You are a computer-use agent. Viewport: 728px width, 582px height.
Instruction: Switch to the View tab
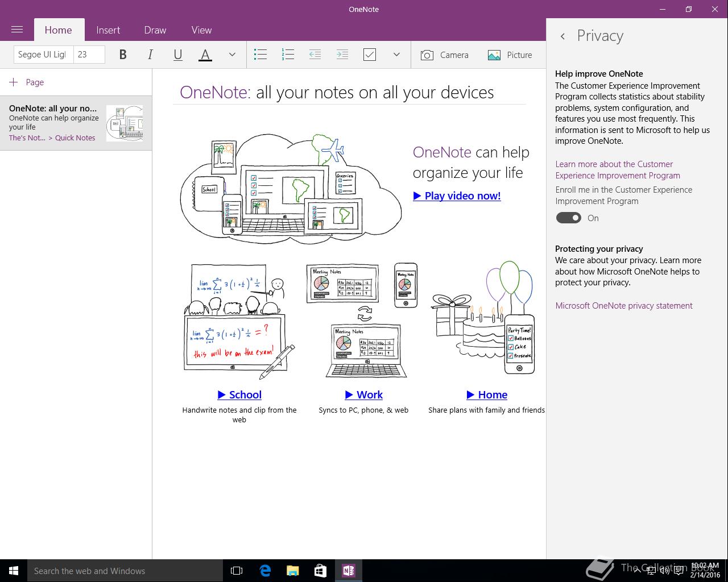(x=201, y=30)
